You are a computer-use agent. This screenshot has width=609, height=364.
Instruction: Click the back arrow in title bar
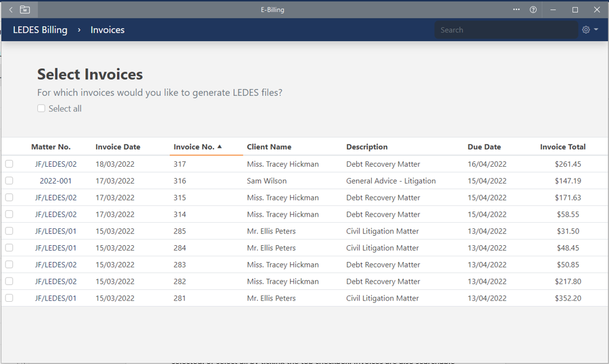tap(11, 9)
